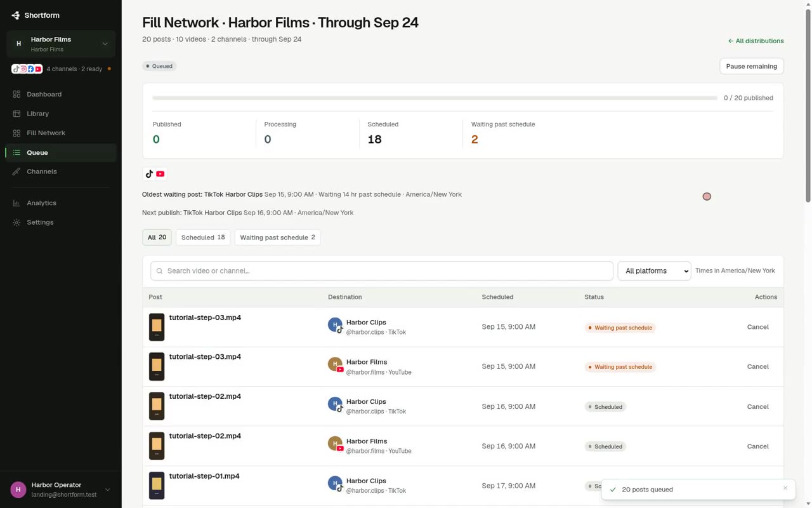Cancel tutorial-step-03 post to Harbor Clips TikTok
This screenshot has height=508, width=812.
coord(757,327)
